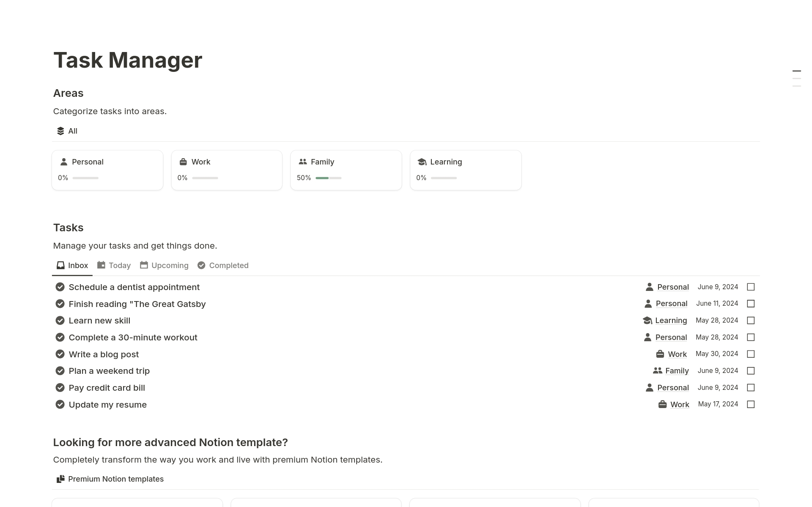The height and width of the screenshot is (507, 812).
Task: Click the check circle beside Update my resume
Action: coord(60,405)
